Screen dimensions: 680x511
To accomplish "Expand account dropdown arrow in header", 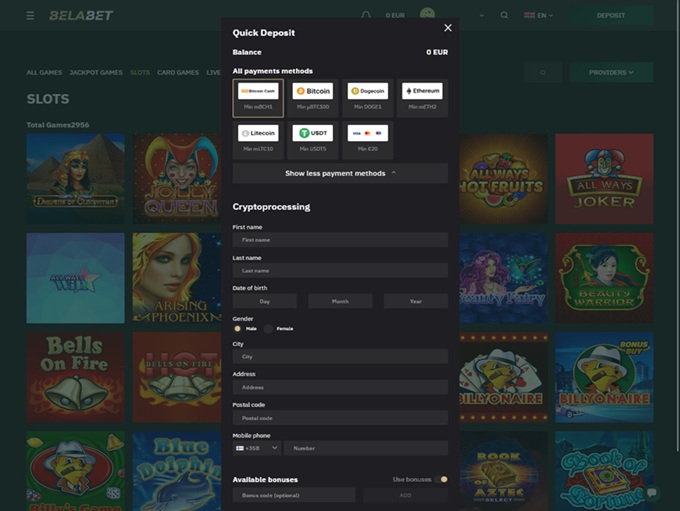I will (x=482, y=15).
